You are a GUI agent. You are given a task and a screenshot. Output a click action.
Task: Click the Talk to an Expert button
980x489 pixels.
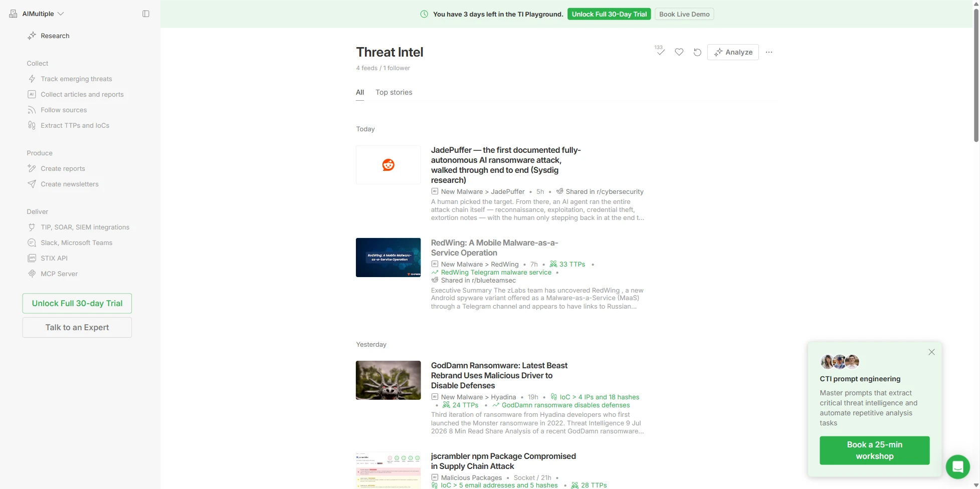click(x=77, y=327)
